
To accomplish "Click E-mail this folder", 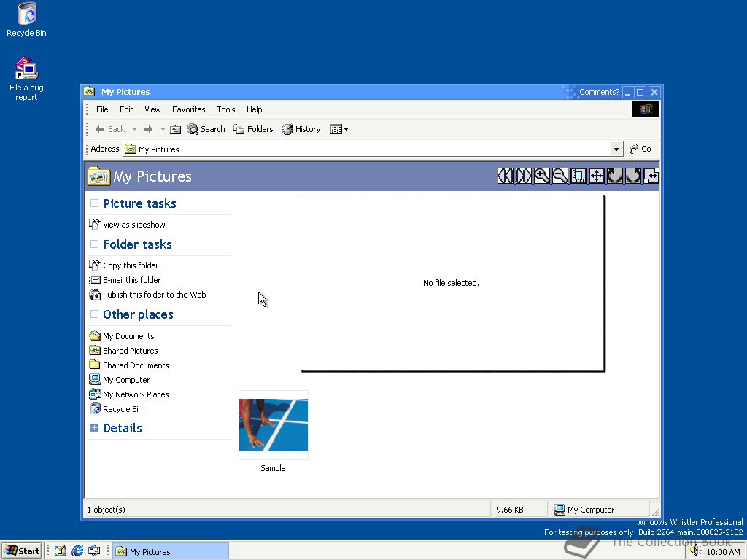I will click(125, 280).
